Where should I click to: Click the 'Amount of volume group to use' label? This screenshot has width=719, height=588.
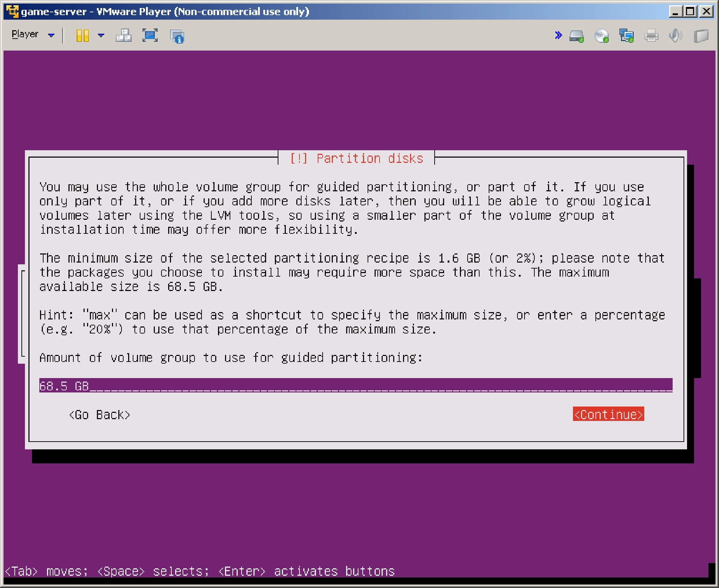click(231, 357)
